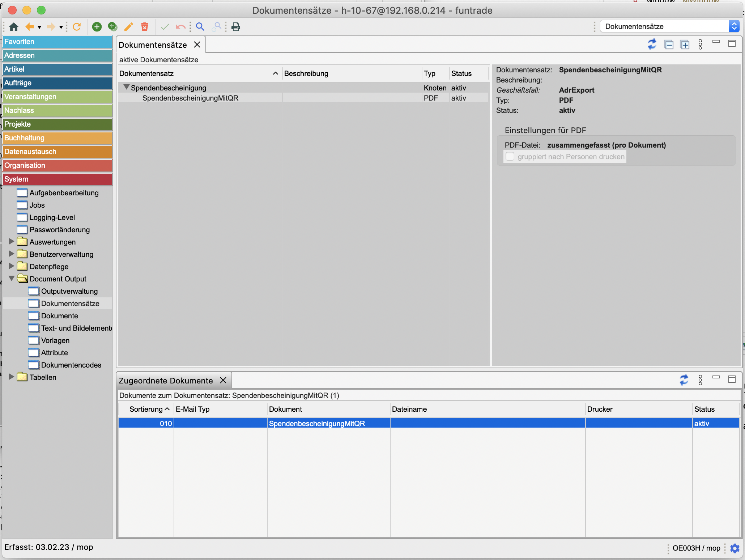Click the pencil edit icon

point(128,27)
